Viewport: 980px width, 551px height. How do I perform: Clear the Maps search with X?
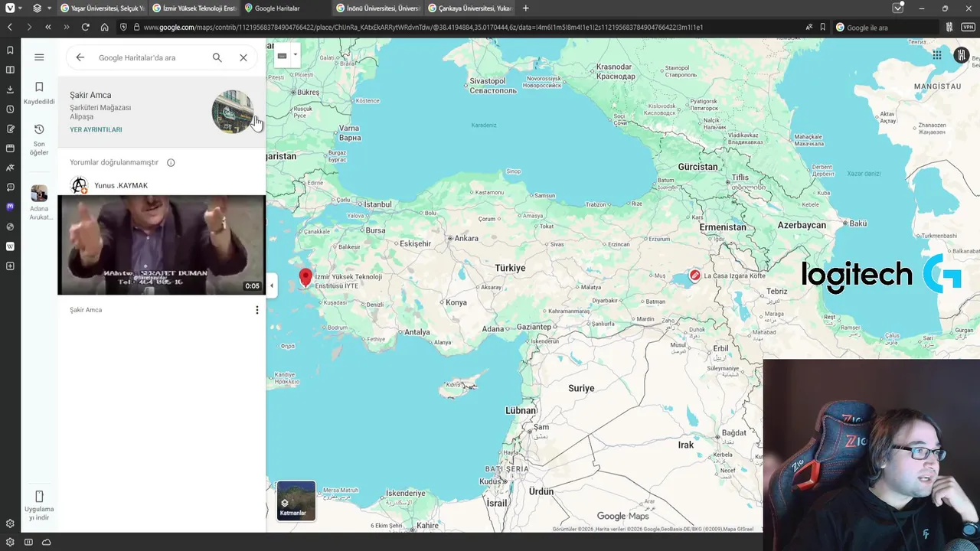pyautogui.click(x=243, y=57)
